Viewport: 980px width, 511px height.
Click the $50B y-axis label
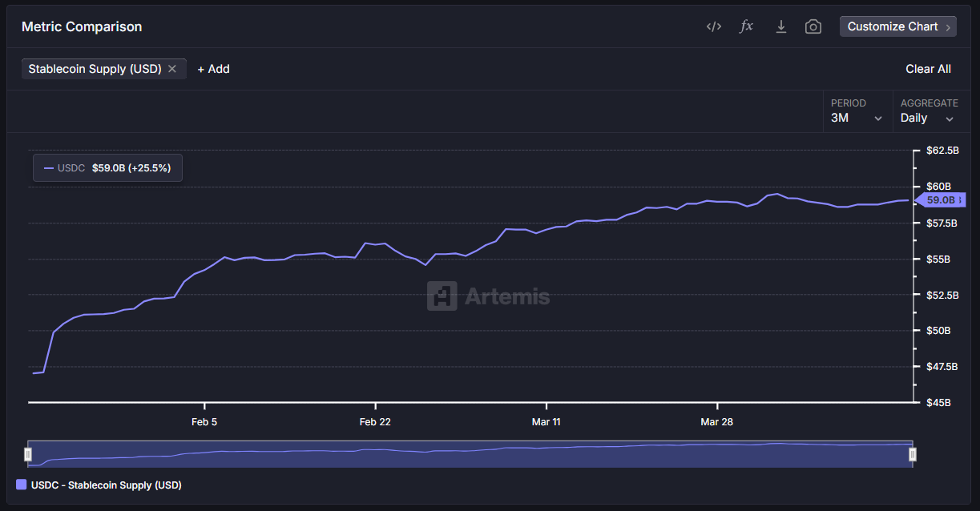pyautogui.click(x=938, y=331)
